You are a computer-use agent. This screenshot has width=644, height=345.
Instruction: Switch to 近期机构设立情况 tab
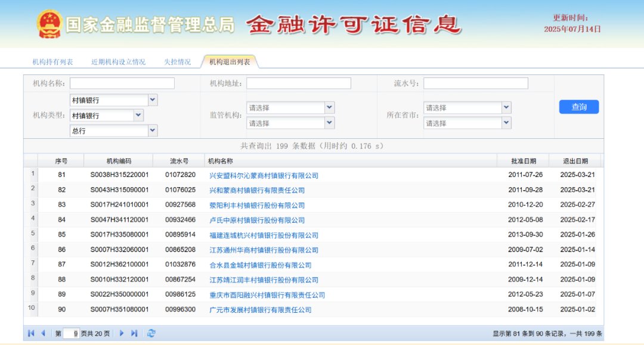click(x=118, y=62)
